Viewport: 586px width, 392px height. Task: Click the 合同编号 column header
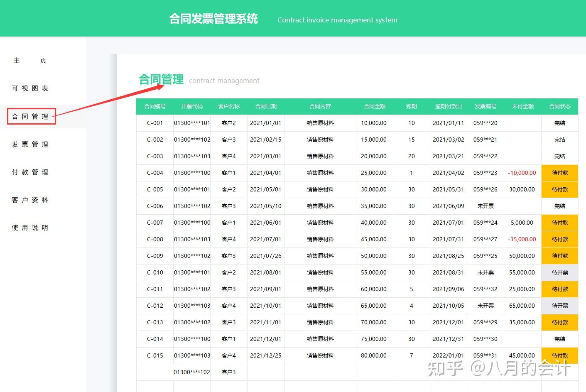pyautogui.click(x=155, y=106)
